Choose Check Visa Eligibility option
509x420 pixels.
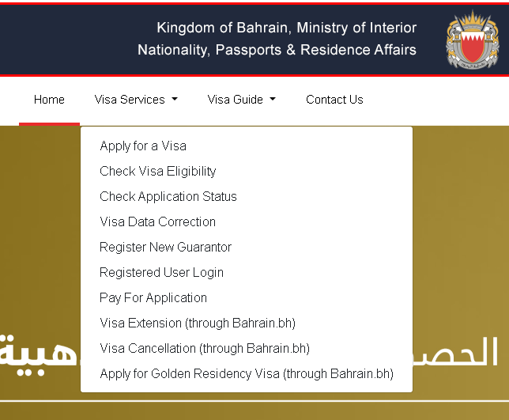click(x=157, y=172)
